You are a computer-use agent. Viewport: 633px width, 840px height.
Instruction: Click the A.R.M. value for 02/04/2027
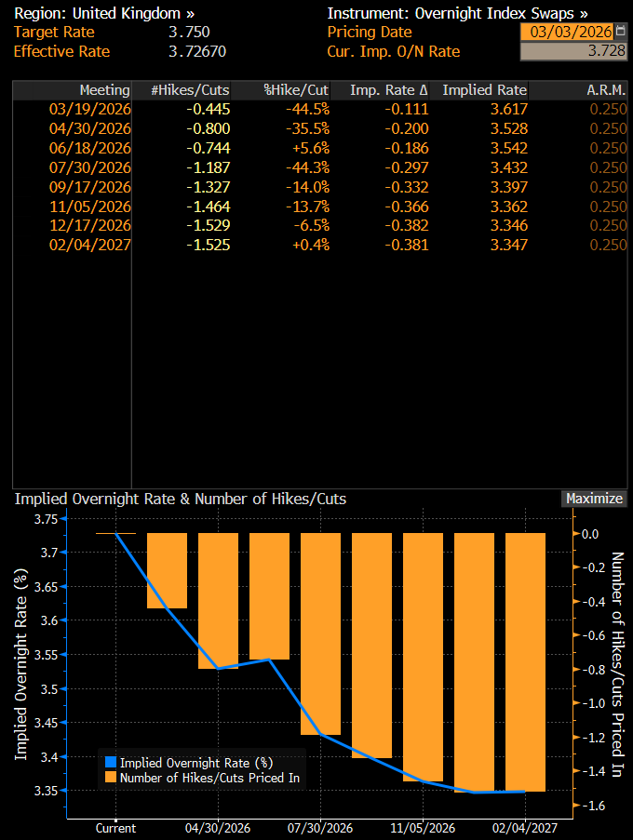coord(609,245)
